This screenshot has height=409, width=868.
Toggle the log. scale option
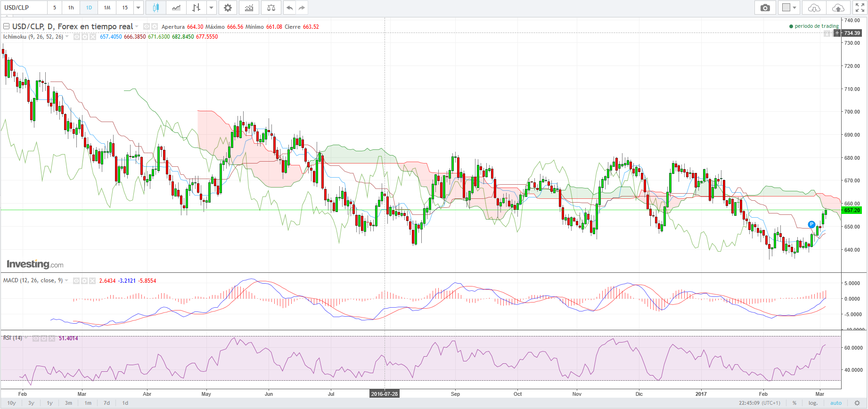(813, 403)
